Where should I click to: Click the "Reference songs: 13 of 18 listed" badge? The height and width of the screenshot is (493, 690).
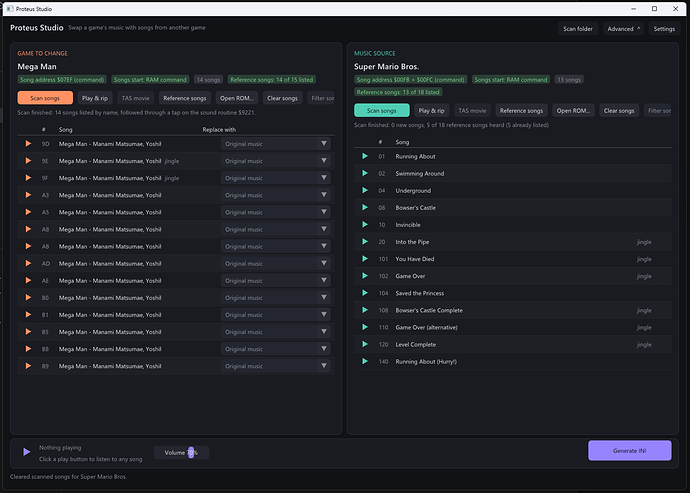[x=398, y=92]
